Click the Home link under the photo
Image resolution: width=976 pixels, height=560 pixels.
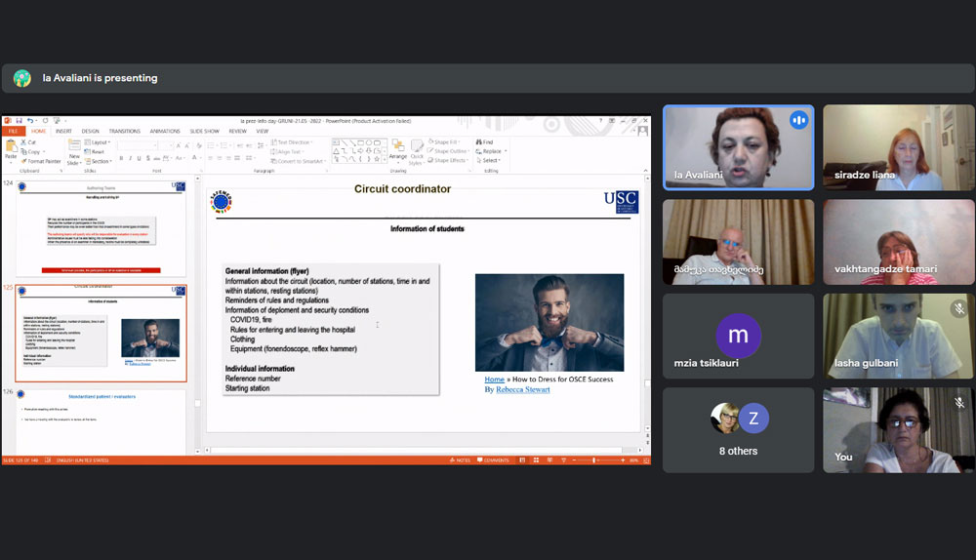(494, 380)
